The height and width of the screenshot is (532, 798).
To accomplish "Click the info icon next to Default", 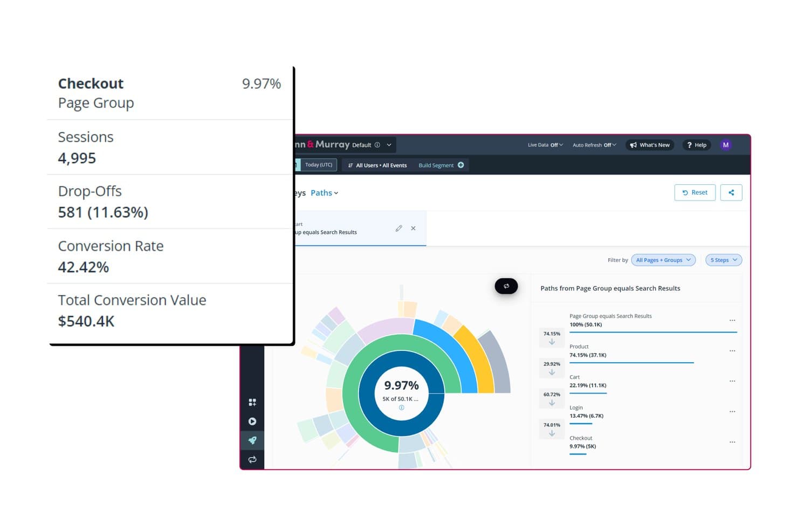I will pyautogui.click(x=377, y=145).
